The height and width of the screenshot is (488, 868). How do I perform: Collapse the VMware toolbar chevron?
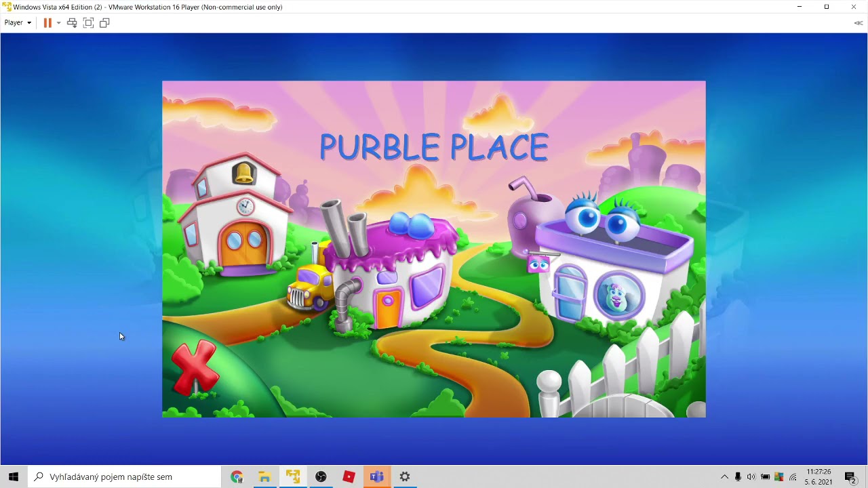pos(858,22)
